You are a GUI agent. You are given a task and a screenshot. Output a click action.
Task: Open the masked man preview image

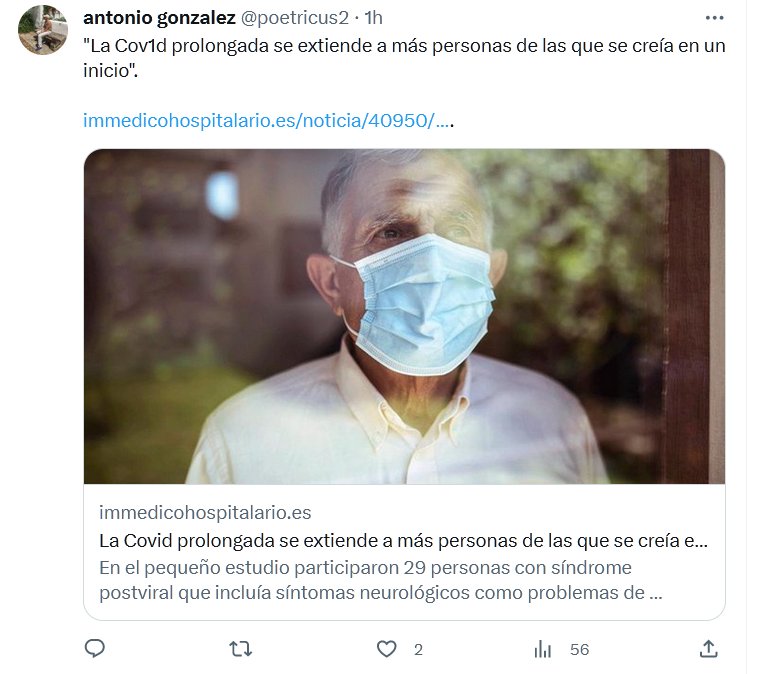(404, 316)
